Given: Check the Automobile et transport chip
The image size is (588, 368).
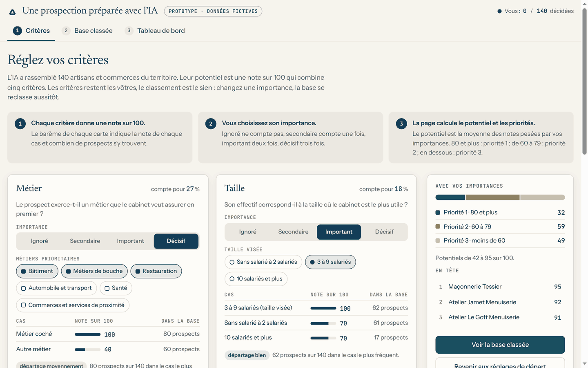Looking at the screenshot, I should point(56,288).
